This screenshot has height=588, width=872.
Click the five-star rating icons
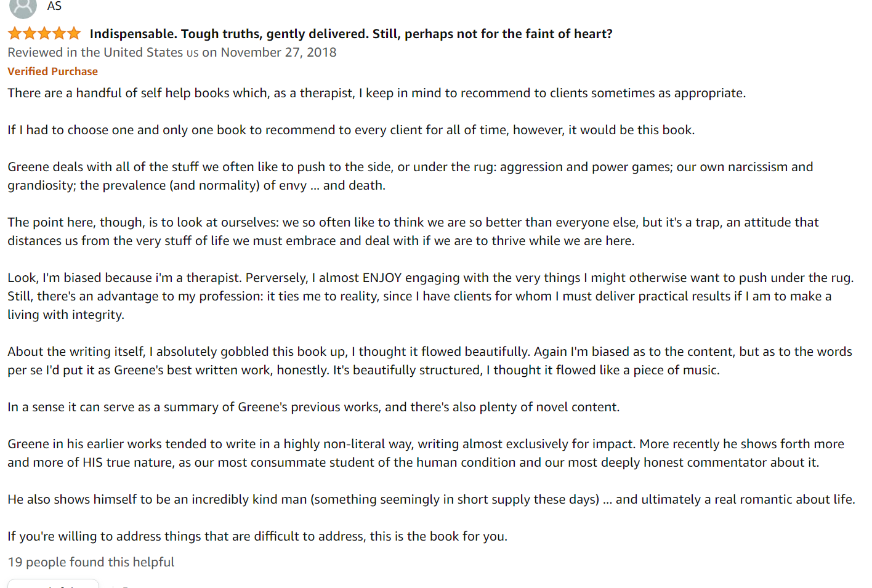click(44, 33)
